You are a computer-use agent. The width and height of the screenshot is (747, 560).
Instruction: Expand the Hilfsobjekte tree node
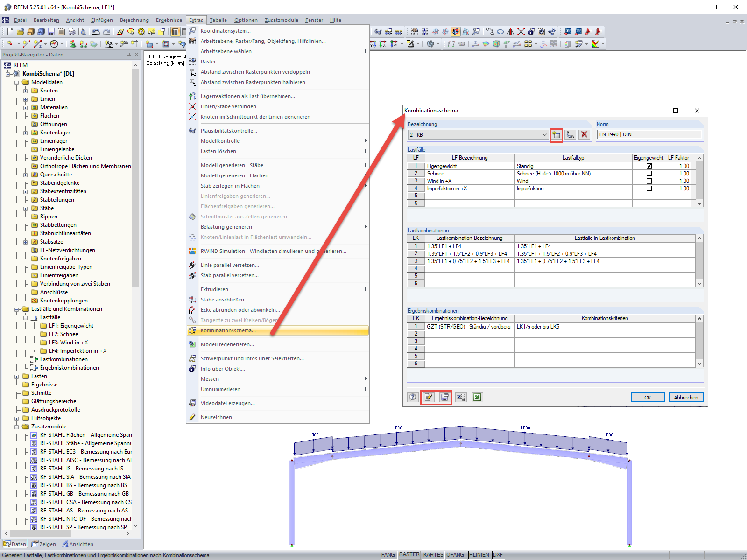click(x=17, y=419)
